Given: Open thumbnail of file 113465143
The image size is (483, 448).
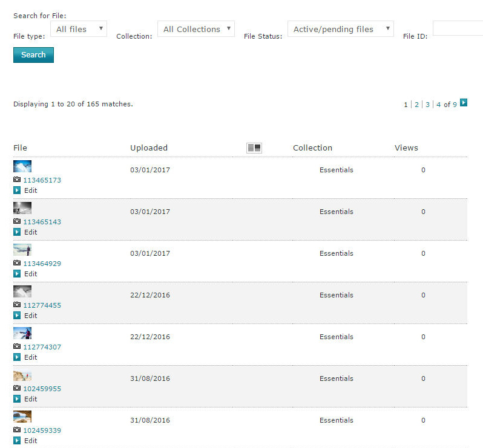Looking at the screenshot, I should point(22,208).
